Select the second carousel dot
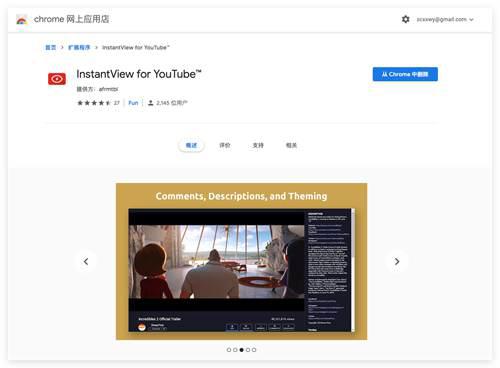Image resolution: width=500 pixels, height=368 pixels. [235, 350]
